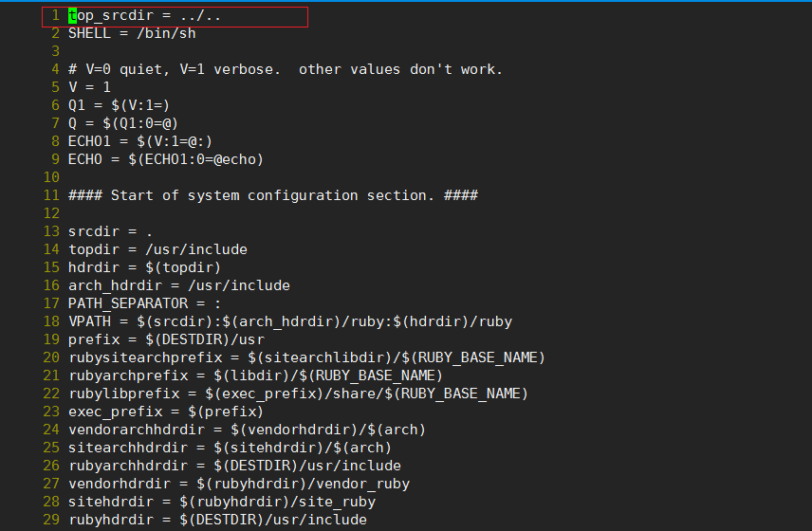Click the line 'V = 1'
Viewport: 812px width, 531px height.
click(x=89, y=87)
